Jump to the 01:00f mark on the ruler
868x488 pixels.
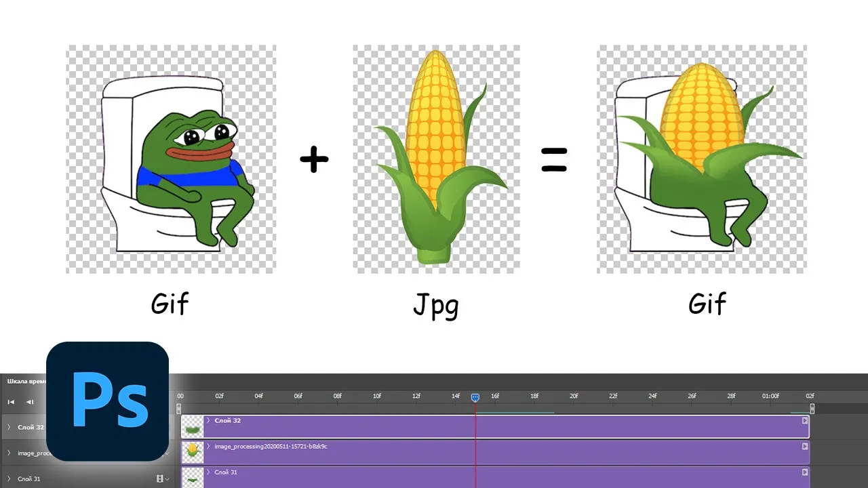coord(770,396)
